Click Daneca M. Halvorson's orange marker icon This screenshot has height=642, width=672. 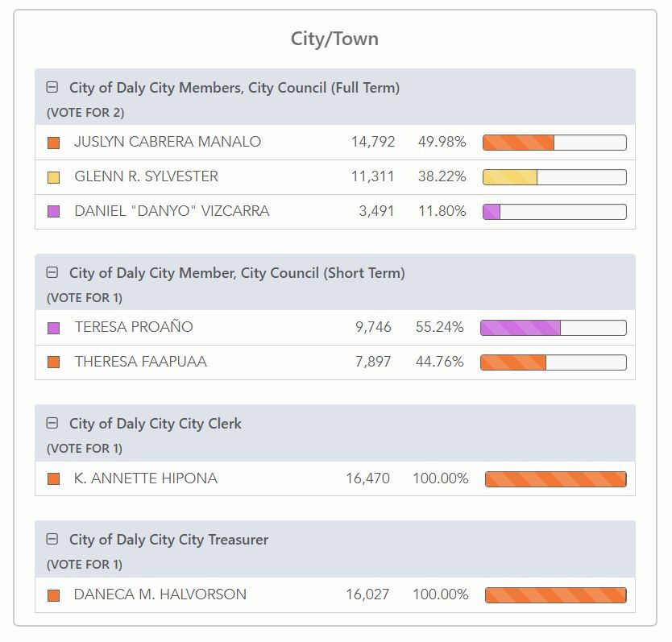pos(55,594)
